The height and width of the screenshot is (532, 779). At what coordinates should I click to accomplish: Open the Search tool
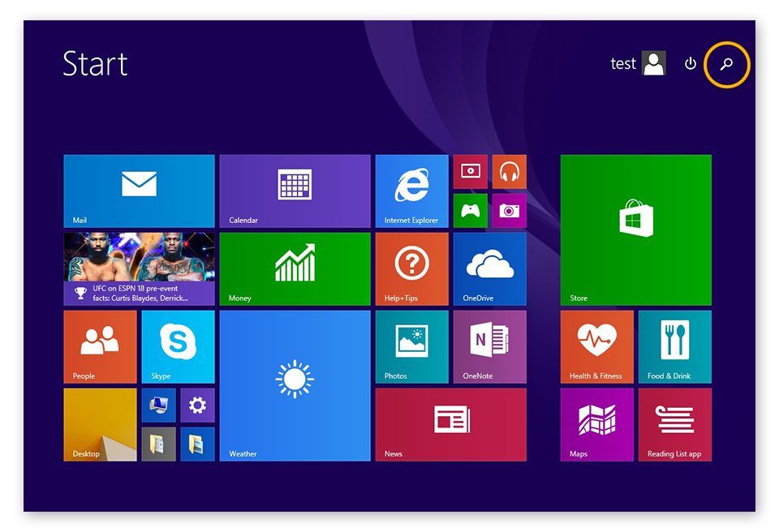point(727,65)
